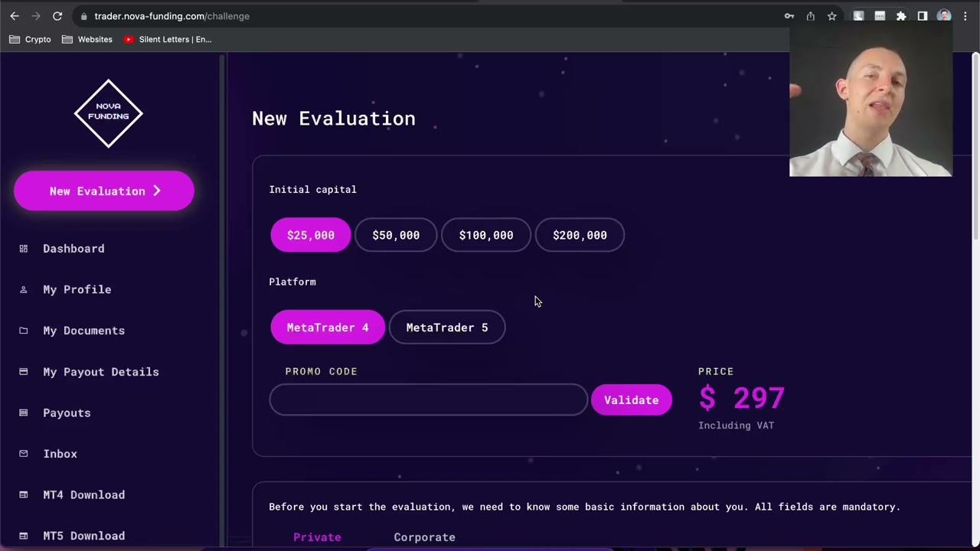The width and height of the screenshot is (980, 551).
Task: Click the browser address bar URL
Action: point(172,16)
